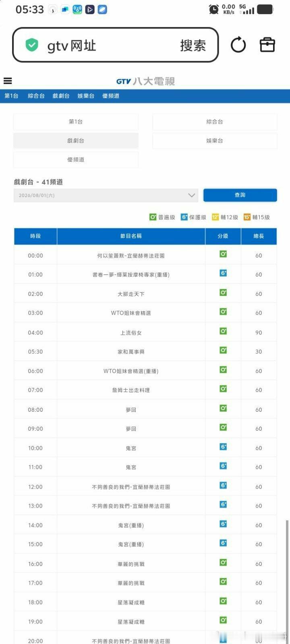Click rating icon in the 07:00 row
This screenshot has width=290, height=644.
(223, 388)
